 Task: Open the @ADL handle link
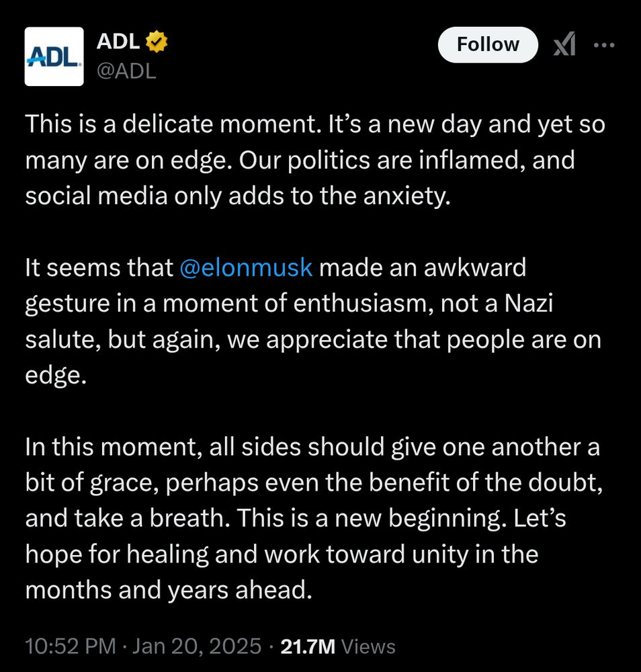pos(126,71)
